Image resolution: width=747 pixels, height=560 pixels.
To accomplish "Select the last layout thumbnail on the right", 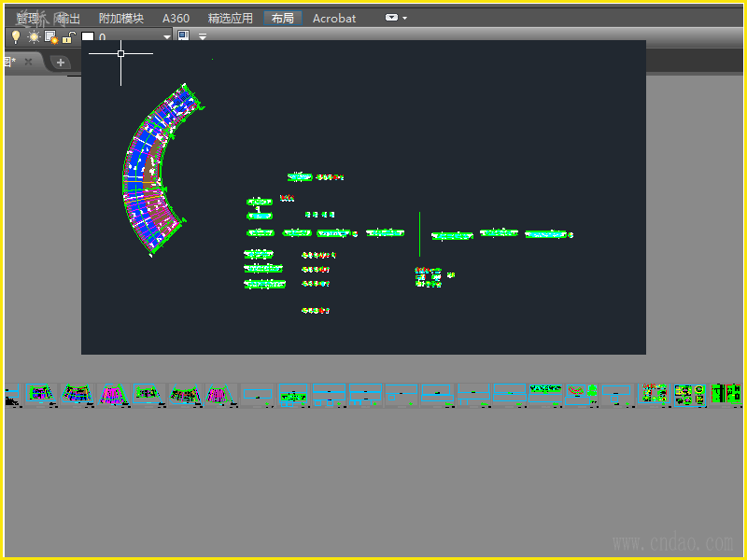I will [726, 394].
